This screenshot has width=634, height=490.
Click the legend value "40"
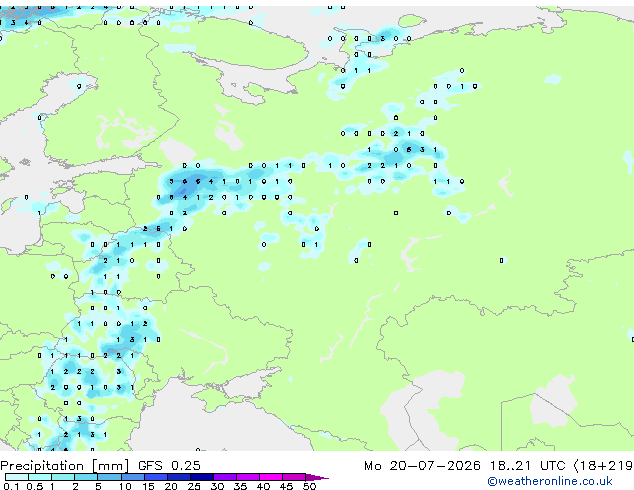[x=263, y=486]
